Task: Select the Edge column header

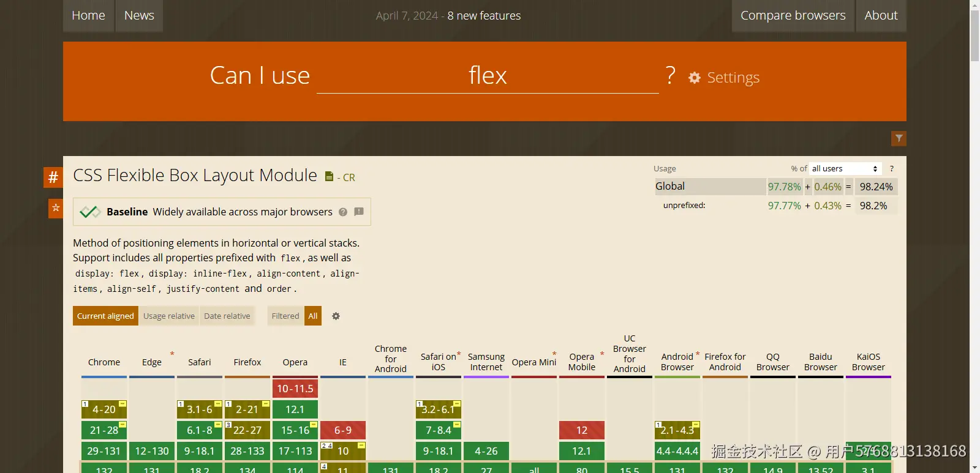Action: 152,362
